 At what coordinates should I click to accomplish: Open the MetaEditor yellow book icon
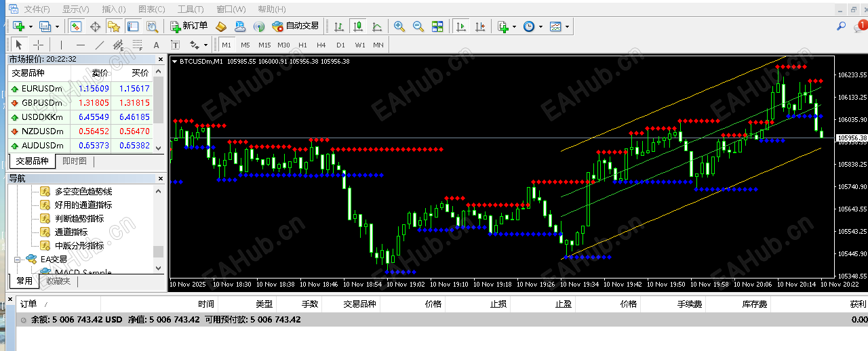(221, 26)
